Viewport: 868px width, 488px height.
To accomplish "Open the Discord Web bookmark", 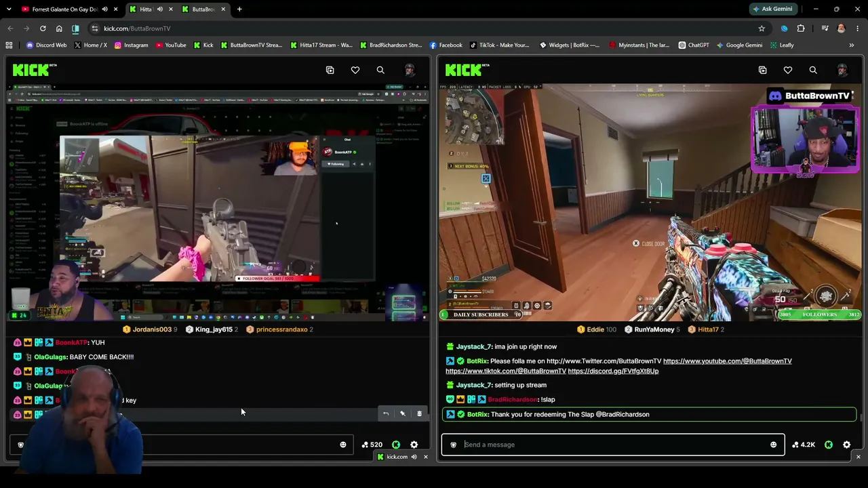I will [x=46, y=45].
